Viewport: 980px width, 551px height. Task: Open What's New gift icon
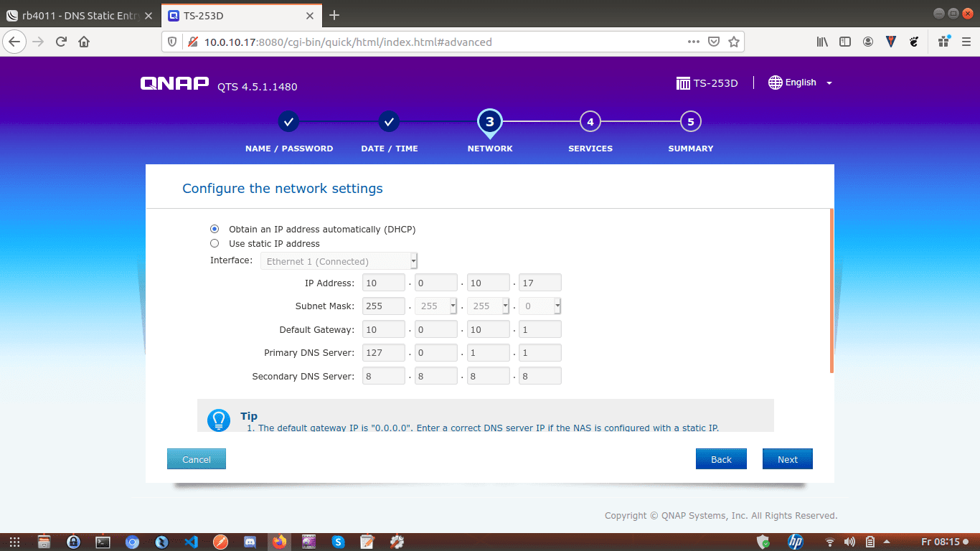[943, 41]
